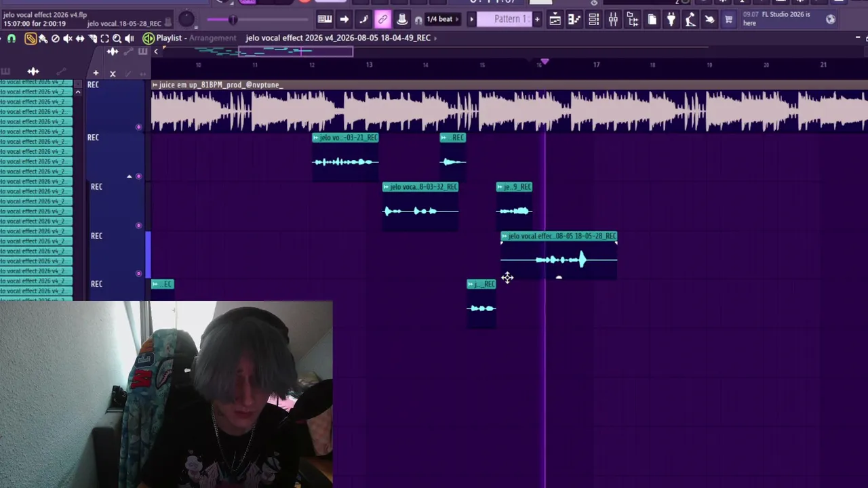868x488 pixels.
Task: Select the Slice tool
Action: (92, 39)
